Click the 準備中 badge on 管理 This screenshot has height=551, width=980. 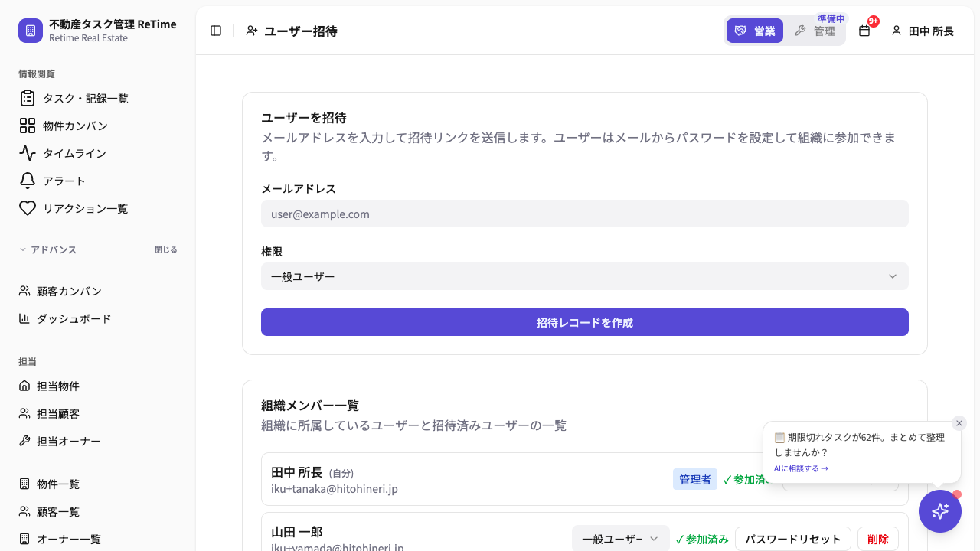(831, 18)
